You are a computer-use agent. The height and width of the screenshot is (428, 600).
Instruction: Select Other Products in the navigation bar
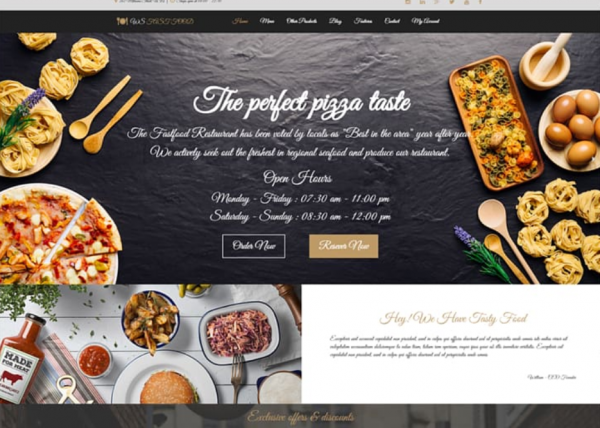pyautogui.click(x=302, y=21)
